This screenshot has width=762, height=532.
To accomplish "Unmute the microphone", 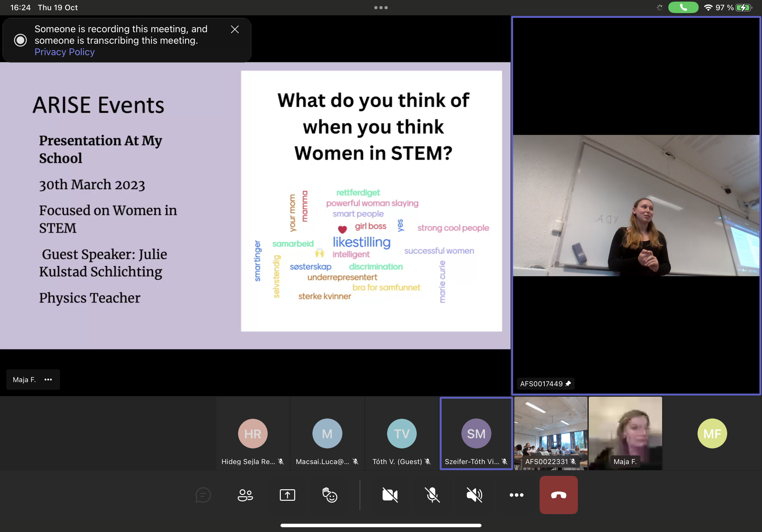I will [x=432, y=495].
